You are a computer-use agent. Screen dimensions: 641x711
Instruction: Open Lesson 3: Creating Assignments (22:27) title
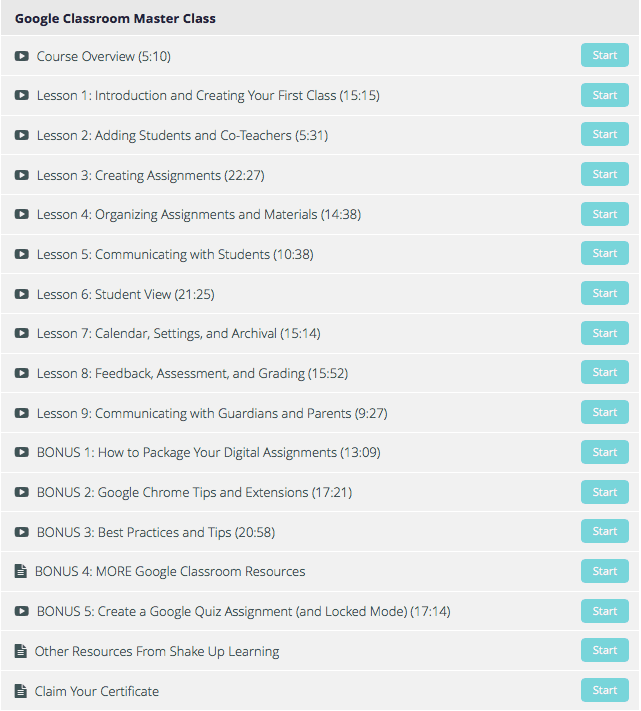[151, 175]
